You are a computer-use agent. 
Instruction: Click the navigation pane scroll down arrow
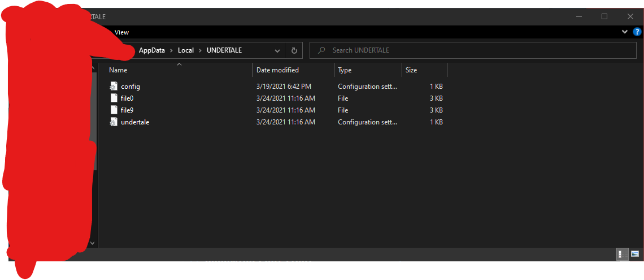[93, 243]
